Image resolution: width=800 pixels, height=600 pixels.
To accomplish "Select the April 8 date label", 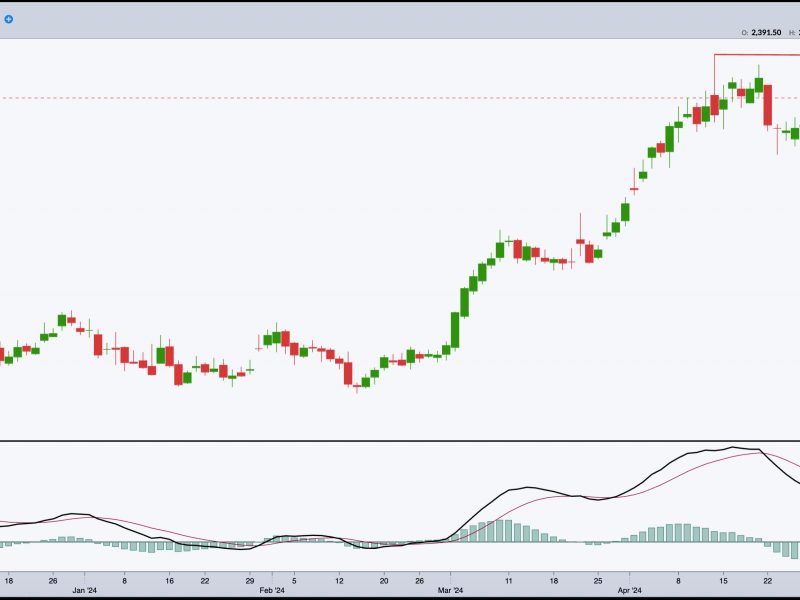I will 678,581.
